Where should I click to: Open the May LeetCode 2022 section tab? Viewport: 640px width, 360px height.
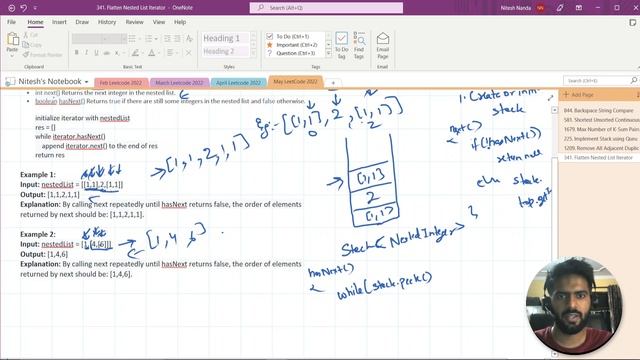pyautogui.click(x=295, y=82)
